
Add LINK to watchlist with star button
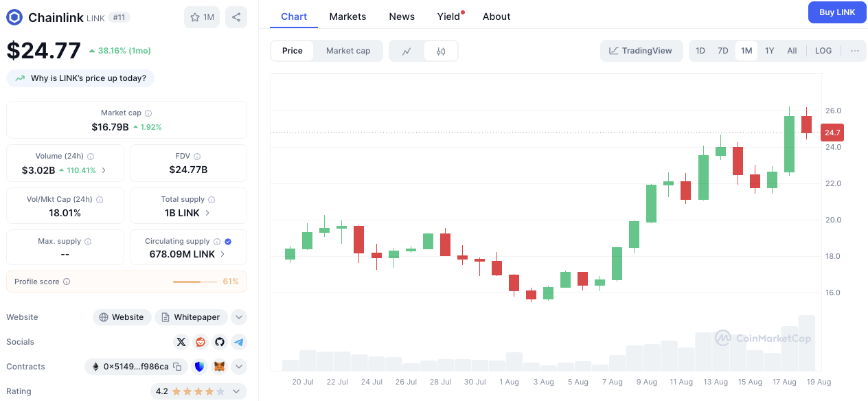(202, 17)
